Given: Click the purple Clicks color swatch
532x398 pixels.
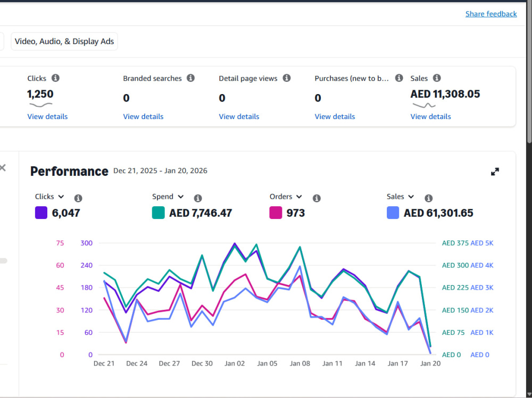Looking at the screenshot, I should pyautogui.click(x=41, y=213).
